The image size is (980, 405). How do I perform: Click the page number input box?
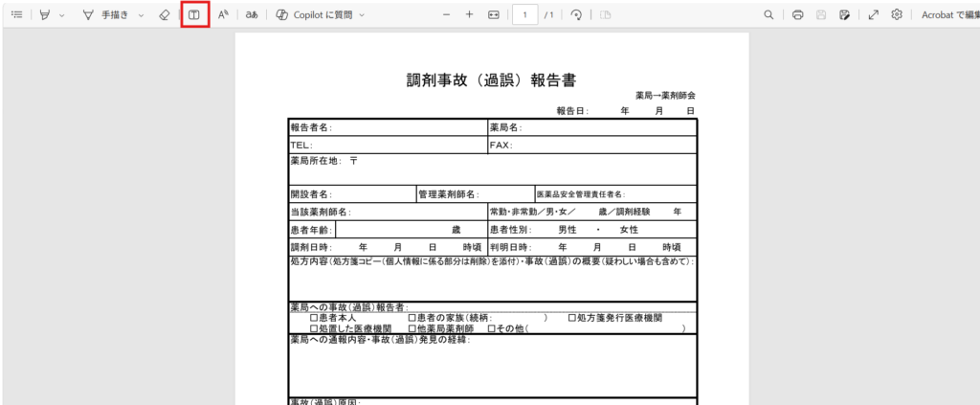pyautogui.click(x=525, y=15)
